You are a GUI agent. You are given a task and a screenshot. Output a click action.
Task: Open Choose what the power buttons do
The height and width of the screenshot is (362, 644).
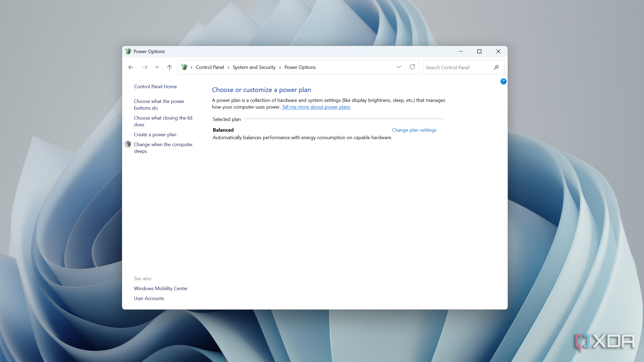pos(159,105)
